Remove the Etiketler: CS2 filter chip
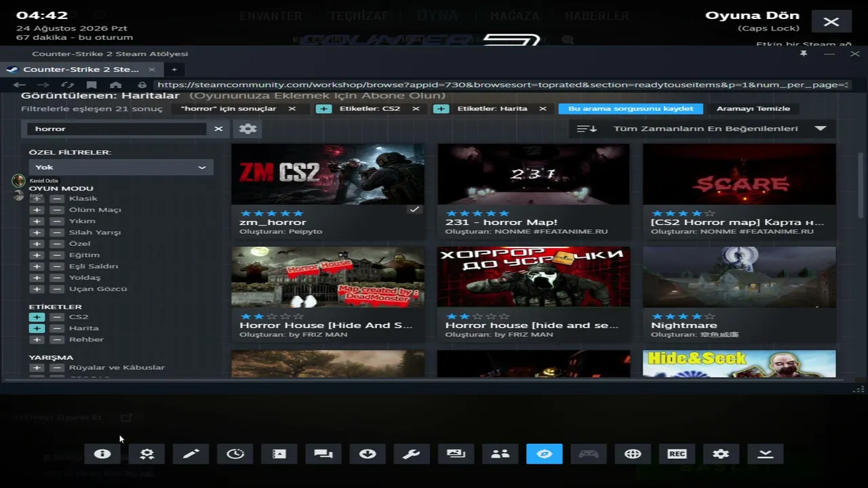Viewport: 868px width, 488px height. pos(416,108)
